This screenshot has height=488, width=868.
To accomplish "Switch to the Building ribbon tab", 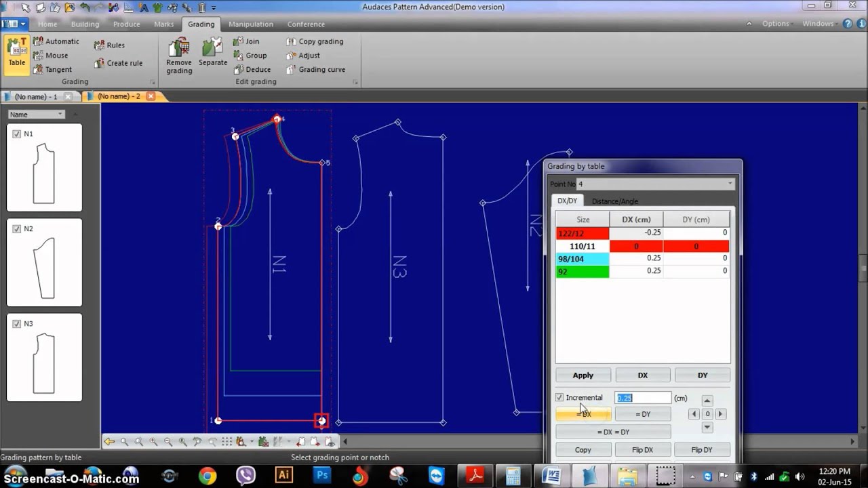I will [85, 24].
